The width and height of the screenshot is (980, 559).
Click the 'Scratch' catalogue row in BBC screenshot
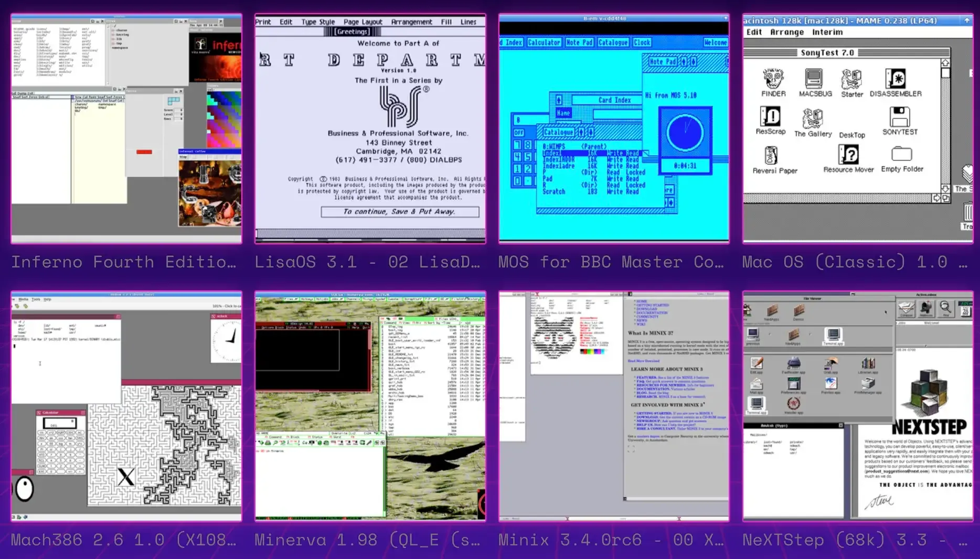(591, 192)
